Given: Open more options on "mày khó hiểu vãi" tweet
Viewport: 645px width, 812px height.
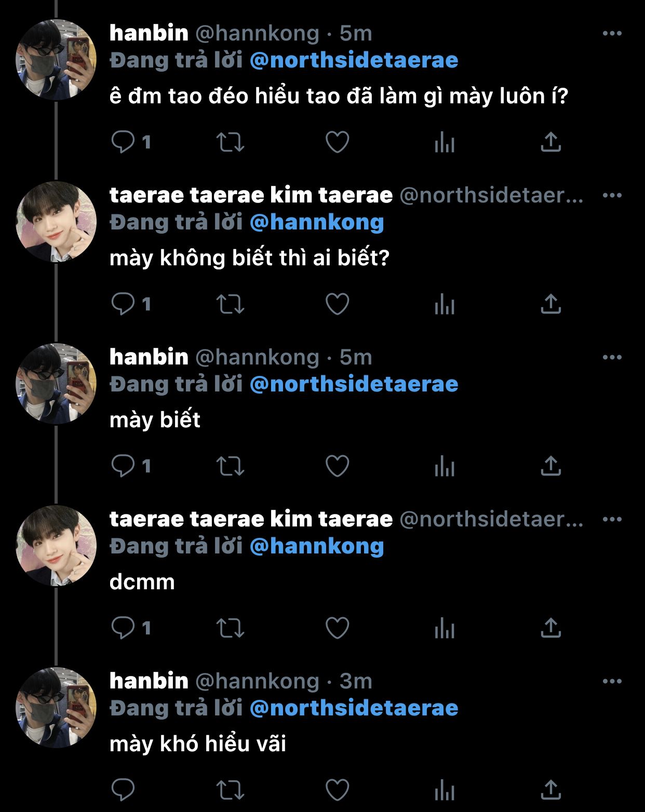Looking at the screenshot, I should tap(612, 681).
